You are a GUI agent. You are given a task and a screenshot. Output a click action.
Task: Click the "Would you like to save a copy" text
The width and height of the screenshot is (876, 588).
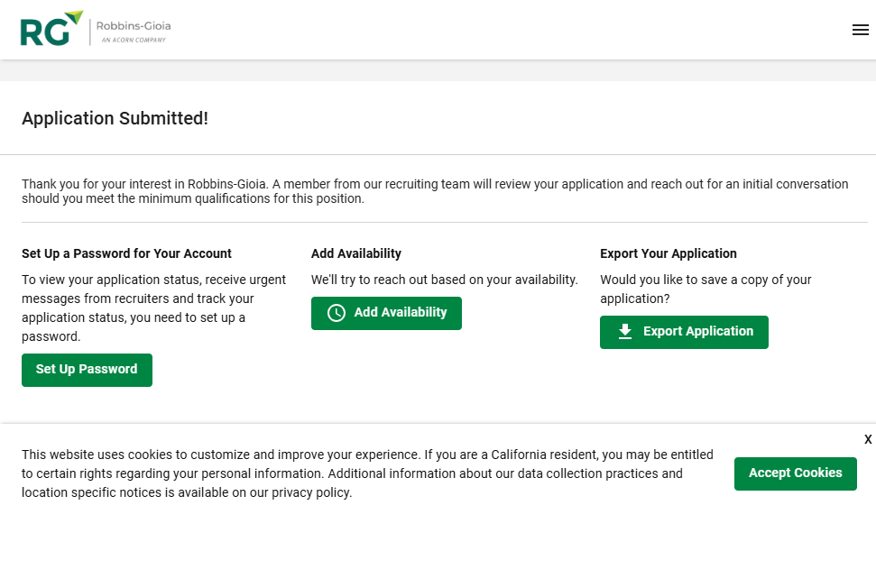tap(705, 289)
